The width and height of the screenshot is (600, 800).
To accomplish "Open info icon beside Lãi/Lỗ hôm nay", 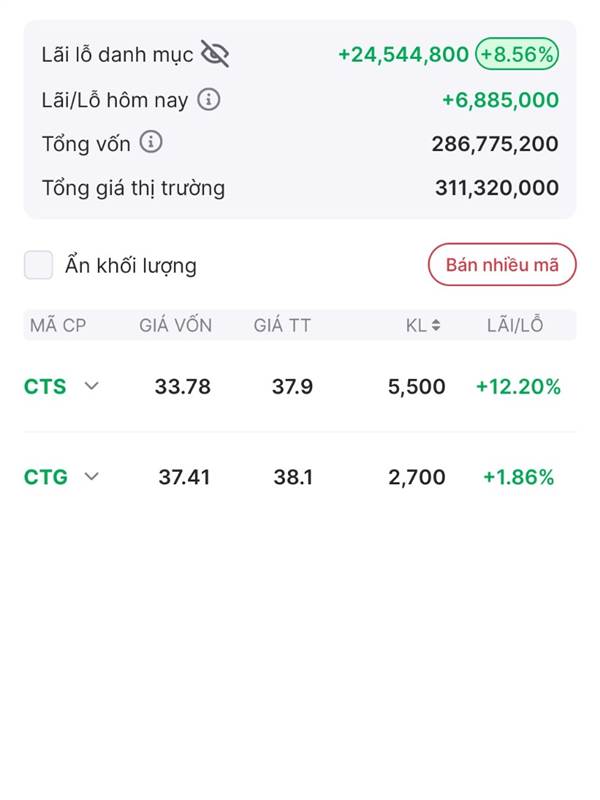I will pyautogui.click(x=209, y=99).
